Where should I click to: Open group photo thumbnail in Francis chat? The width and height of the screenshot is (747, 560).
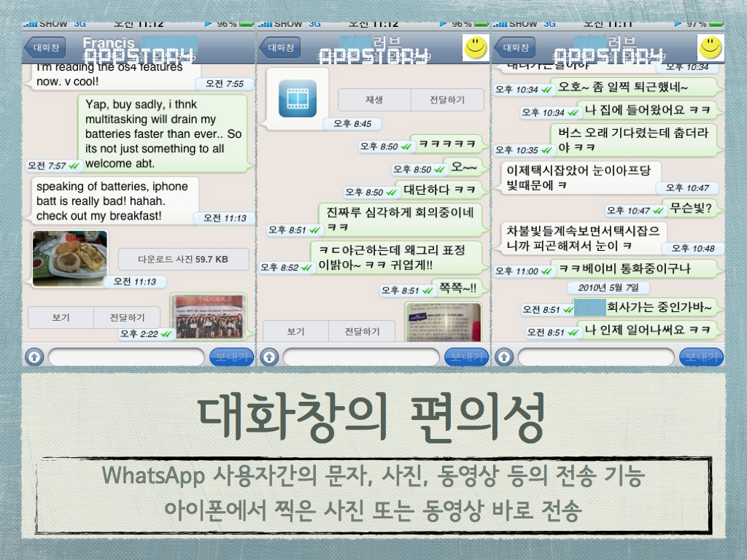(x=209, y=316)
